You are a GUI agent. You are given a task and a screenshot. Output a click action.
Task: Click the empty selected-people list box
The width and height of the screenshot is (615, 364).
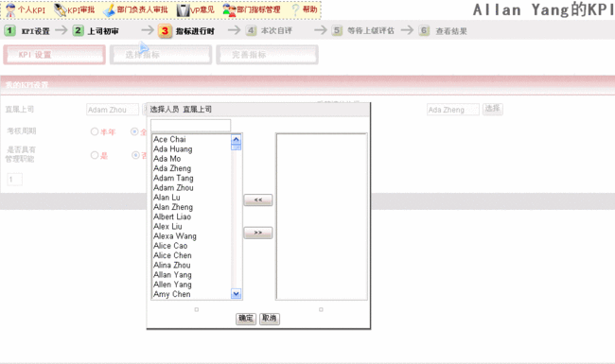pyautogui.click(x=322, y=217)
